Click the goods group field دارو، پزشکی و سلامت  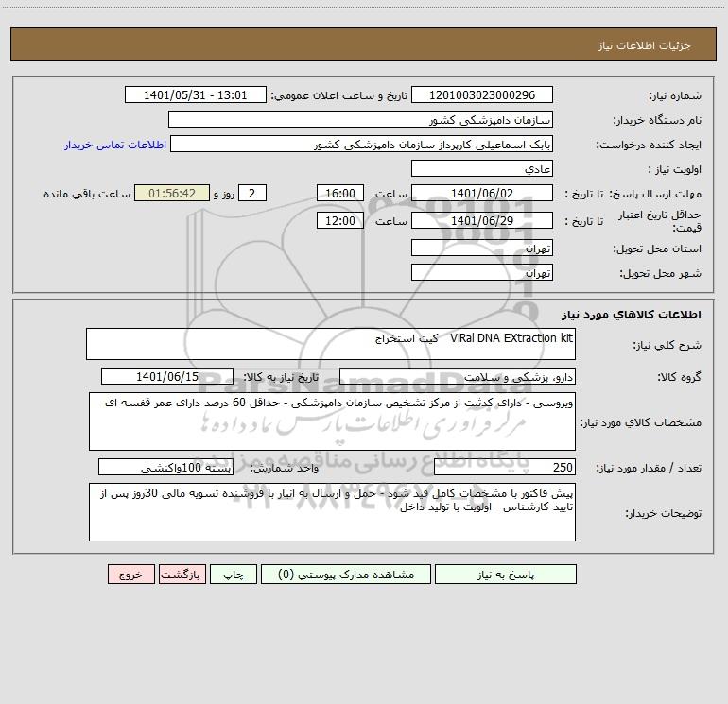coord(458,376)
